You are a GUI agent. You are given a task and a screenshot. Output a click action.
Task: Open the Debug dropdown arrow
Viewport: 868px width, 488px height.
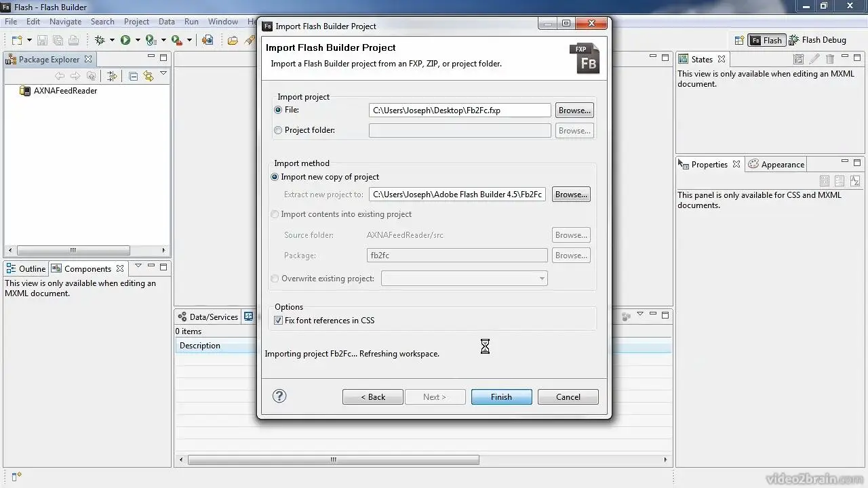coord(112,41)
